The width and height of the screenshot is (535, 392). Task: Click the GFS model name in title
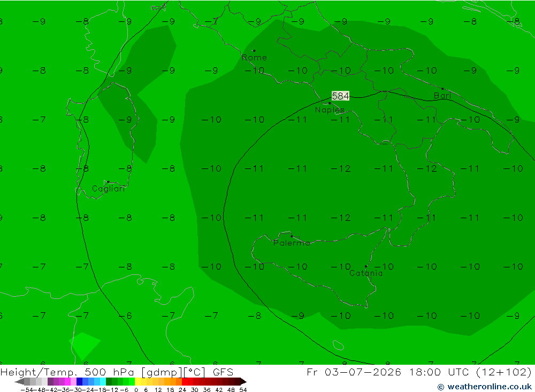(x=223, y=372)
